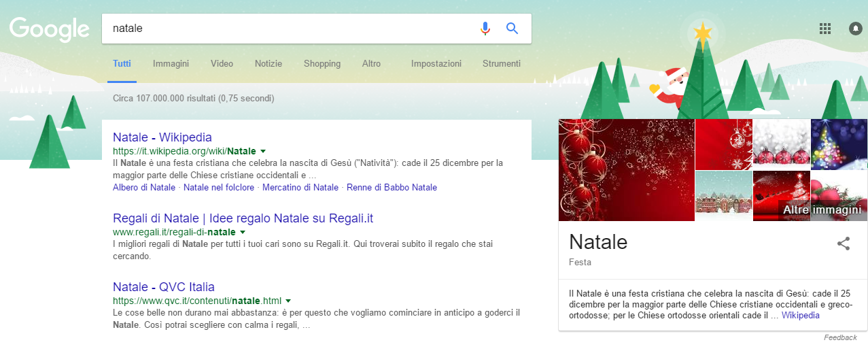Expand the Altro menu
This screenshot has width=868, height=351.
tap(372, 64)
